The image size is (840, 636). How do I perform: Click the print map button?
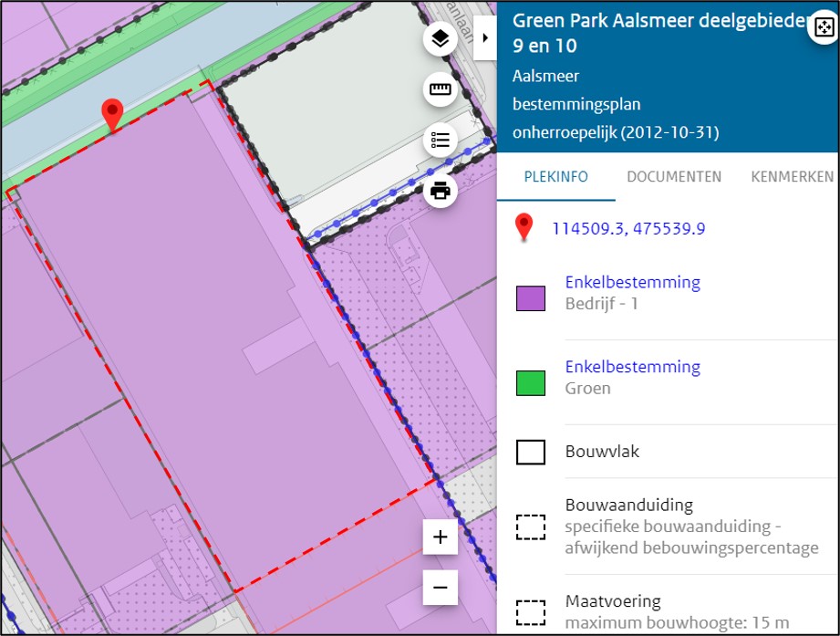440,190
